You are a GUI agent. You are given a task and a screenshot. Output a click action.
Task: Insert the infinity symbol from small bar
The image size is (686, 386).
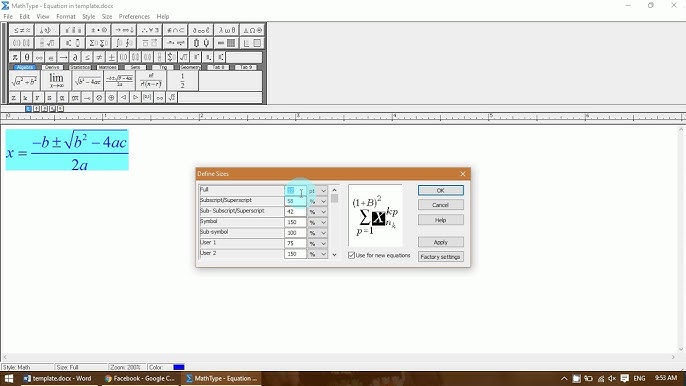point(39,57)
